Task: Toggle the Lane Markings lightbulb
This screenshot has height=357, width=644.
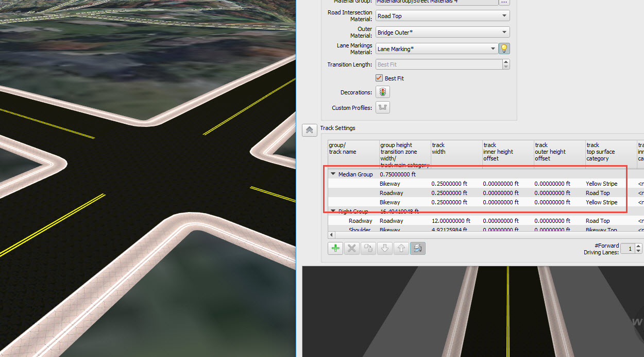Action: 504,48
